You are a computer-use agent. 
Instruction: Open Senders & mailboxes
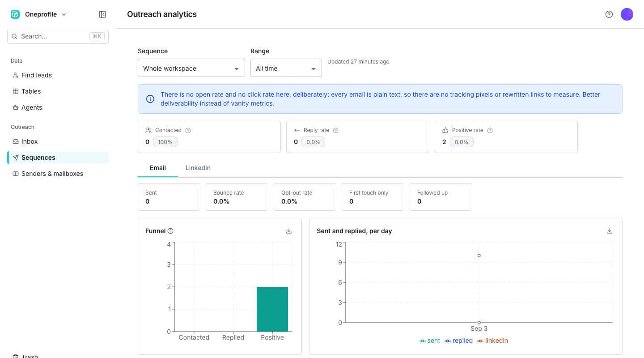pyautogui.click(x=58, y=174)
